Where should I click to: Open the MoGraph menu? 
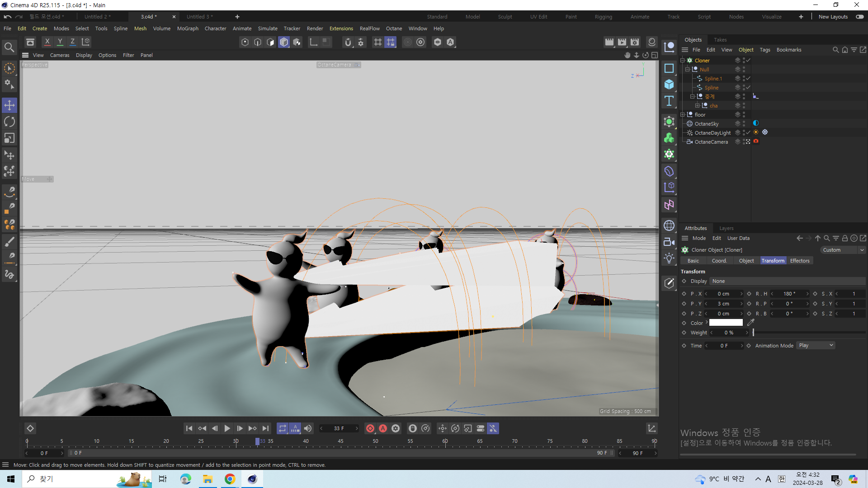[188, 28]
